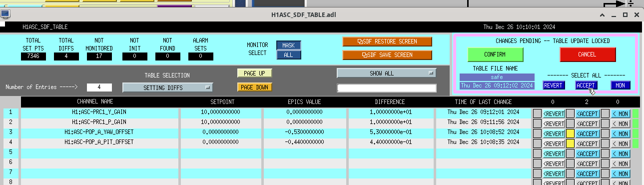
Task: Select all REVERT button
Action: (554, 85)
